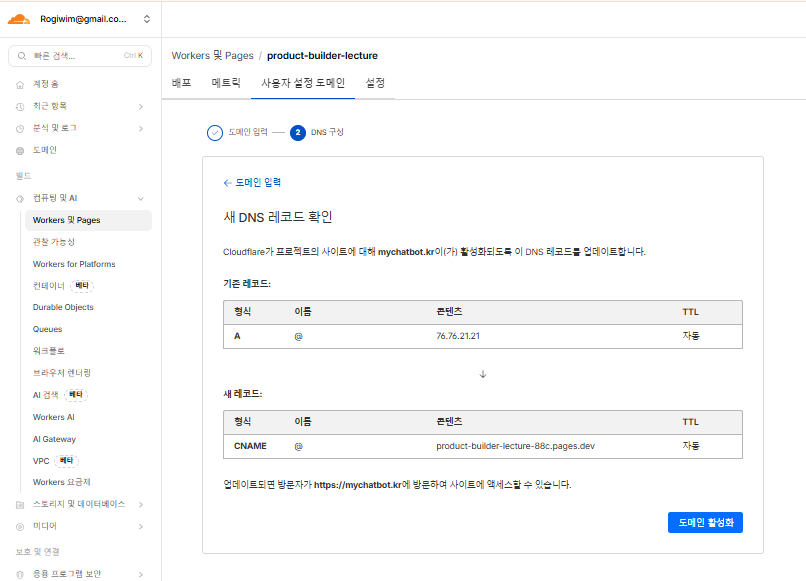
Task: Go back via ← 도메인 입력 link
Action: (252, 183)
